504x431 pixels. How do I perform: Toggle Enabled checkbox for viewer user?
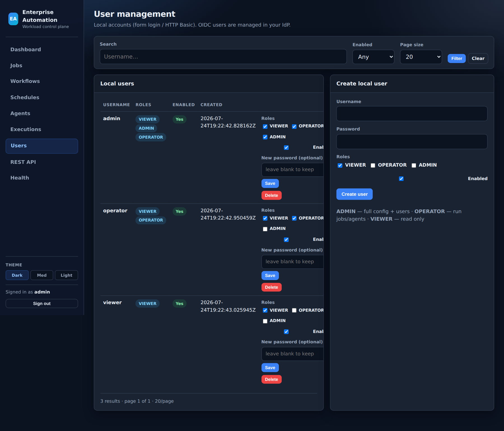[x=286, y=332]
